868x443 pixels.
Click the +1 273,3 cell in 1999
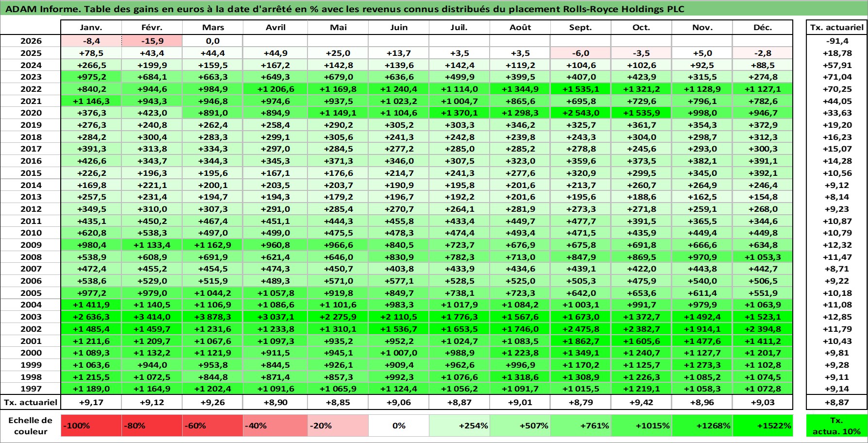coord(702,365)
